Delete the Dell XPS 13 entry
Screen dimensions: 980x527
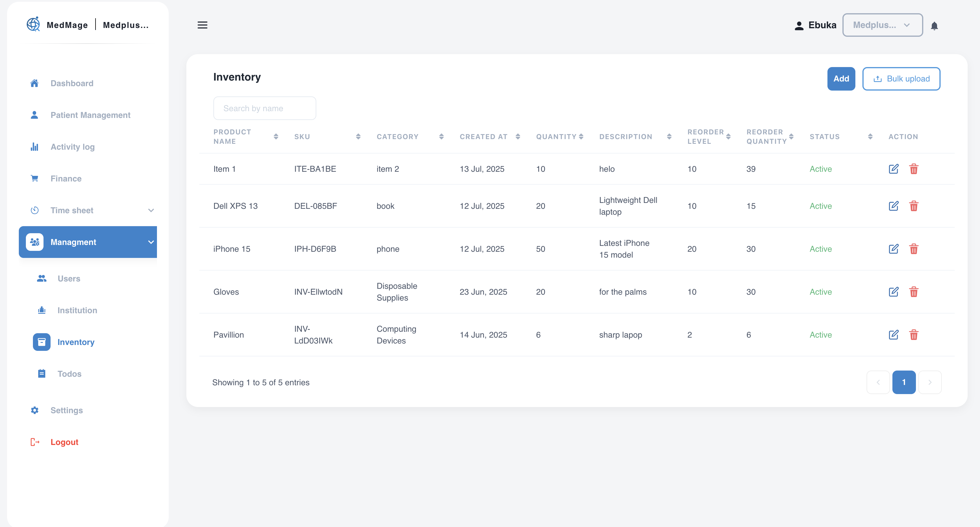tap(914, 206)
